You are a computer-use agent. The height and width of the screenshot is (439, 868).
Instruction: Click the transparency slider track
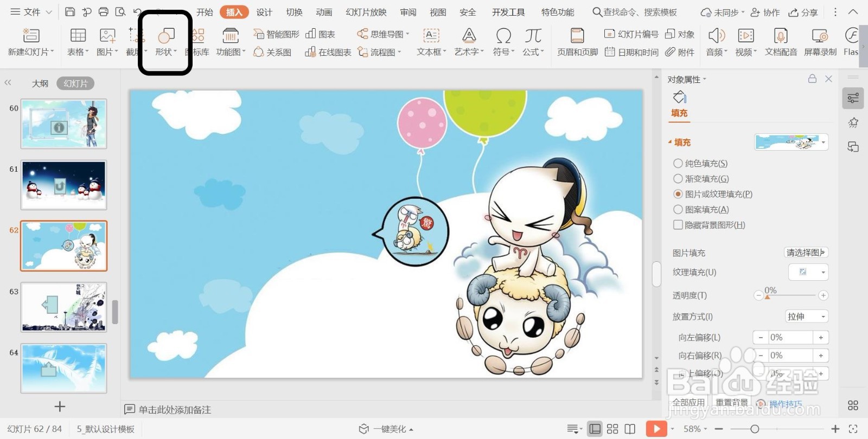pos(791,295)
